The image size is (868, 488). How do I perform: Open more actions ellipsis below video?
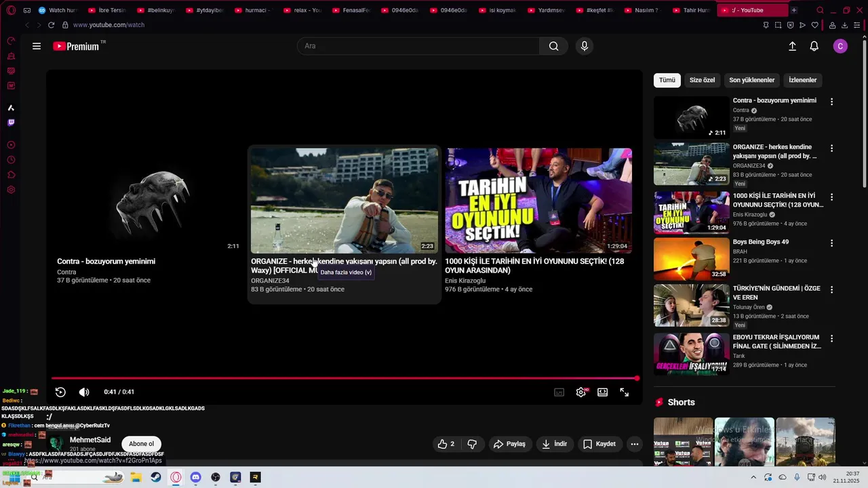point(635,444)
